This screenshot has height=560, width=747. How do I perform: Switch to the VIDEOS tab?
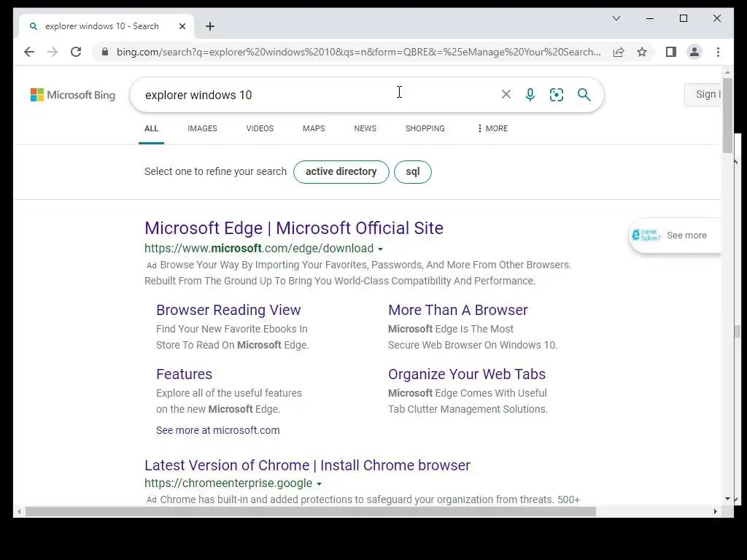pyautogui.click(x=260, y=128)
